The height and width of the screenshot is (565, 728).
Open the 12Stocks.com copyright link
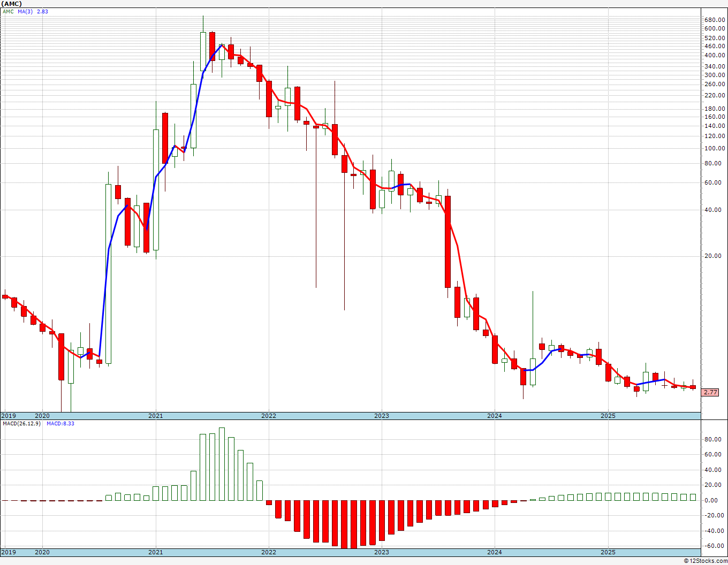click(706, 561)
